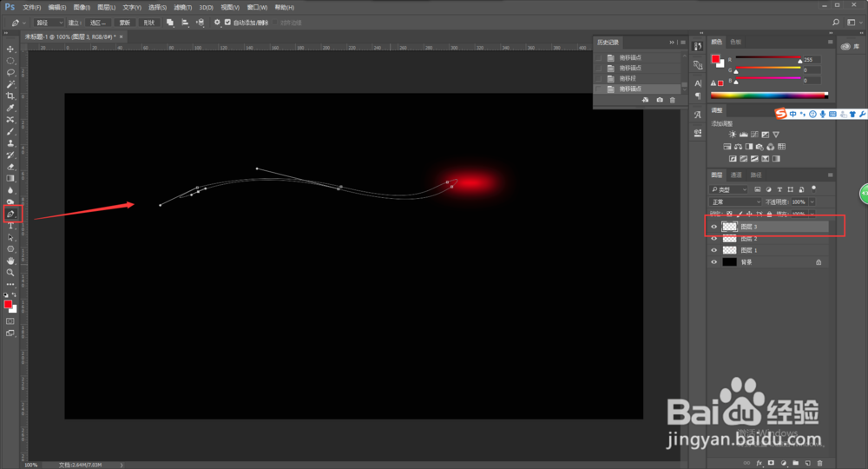Screen dimensions: 868x469
Task: Create new snapshot camera icon in History
Action: (660, 100)
